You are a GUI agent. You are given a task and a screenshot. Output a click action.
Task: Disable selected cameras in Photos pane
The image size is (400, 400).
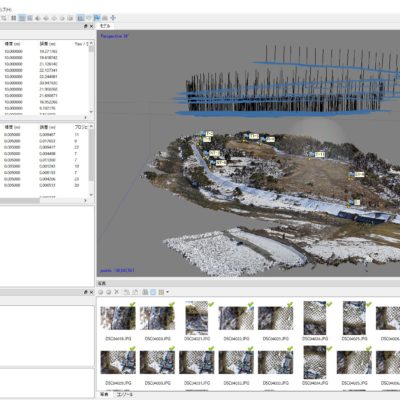(109, 292)
